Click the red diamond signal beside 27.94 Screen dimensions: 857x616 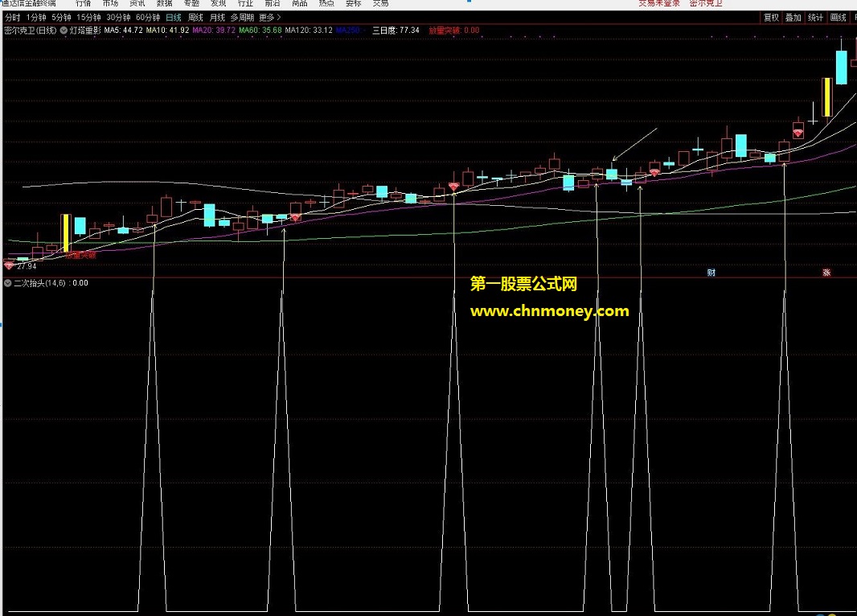(9, 265)
